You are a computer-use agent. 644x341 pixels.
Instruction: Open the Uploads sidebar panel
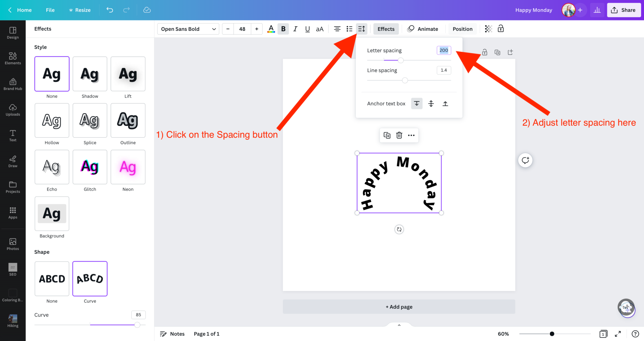point(13,110)
